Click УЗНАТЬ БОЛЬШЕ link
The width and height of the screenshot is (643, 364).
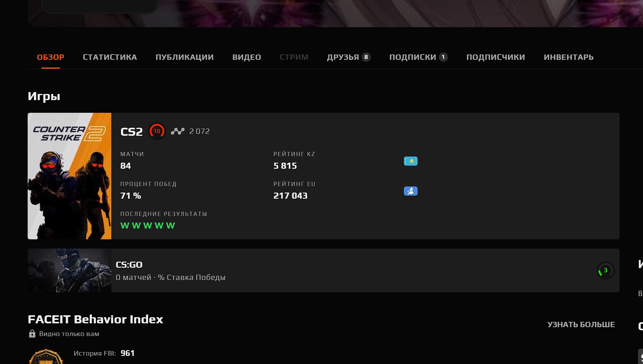point(581,324)
